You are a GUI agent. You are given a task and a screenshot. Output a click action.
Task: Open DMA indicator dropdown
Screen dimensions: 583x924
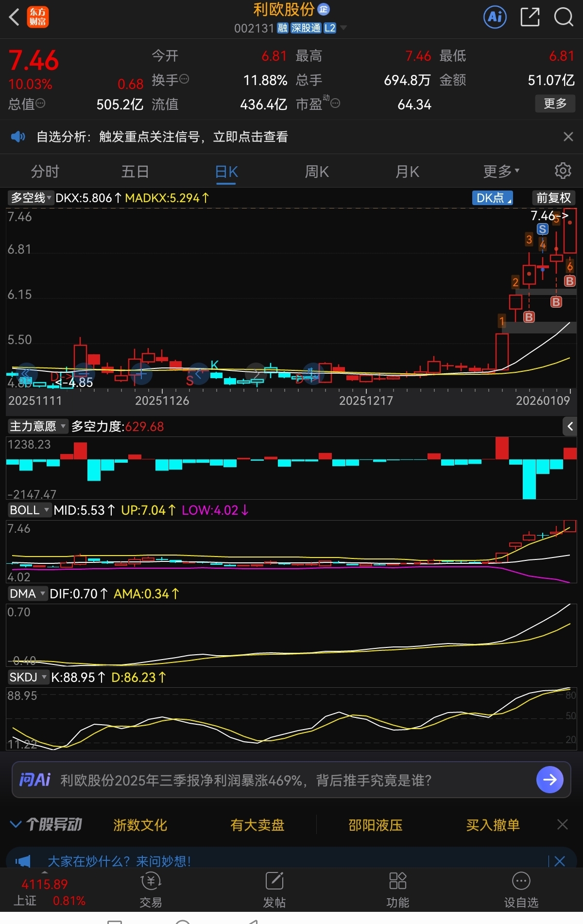27,593
